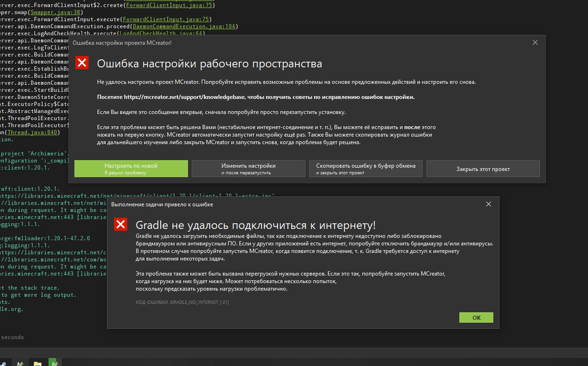Image resolution: width=588 pixels, height=366 pixels.
Task: Click 'Скопировать ошибку в буфер обмена' button
Action: pyautogui.click(x=366, y=169)
